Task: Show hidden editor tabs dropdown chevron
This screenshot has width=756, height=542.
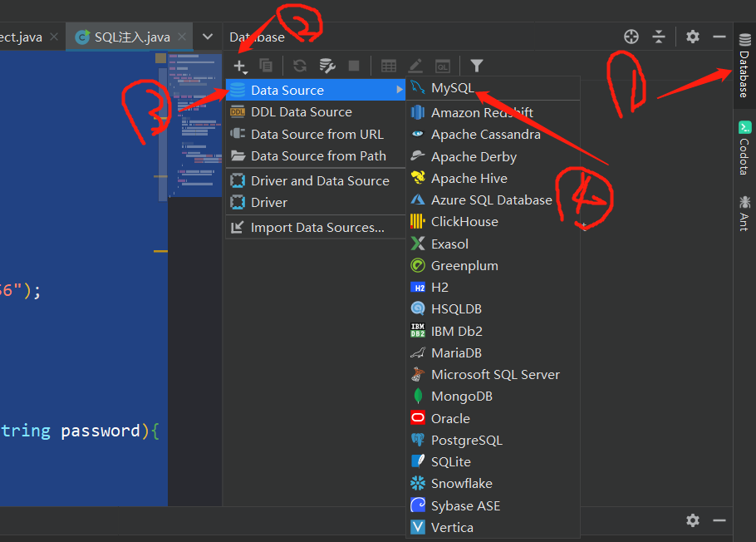Action: coord(208,37)
